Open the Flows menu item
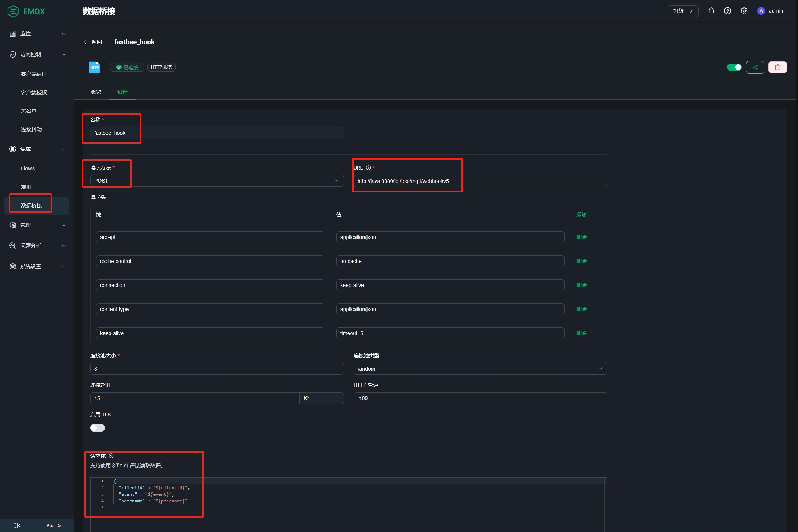The height and width of the screenshot is (532, 798). [x=28, y=168]
